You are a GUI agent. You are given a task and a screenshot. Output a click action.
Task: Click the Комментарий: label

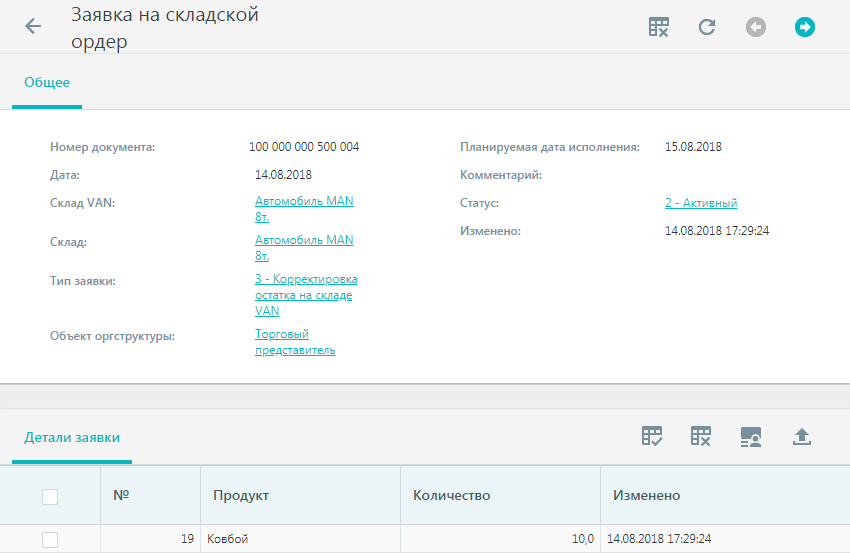pyautogui.click(x=501, y=175)
